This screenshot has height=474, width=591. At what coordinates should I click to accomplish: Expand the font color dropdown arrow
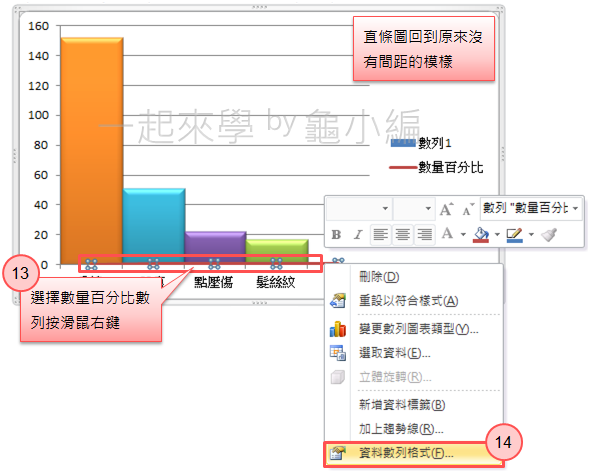click(463, 234)
